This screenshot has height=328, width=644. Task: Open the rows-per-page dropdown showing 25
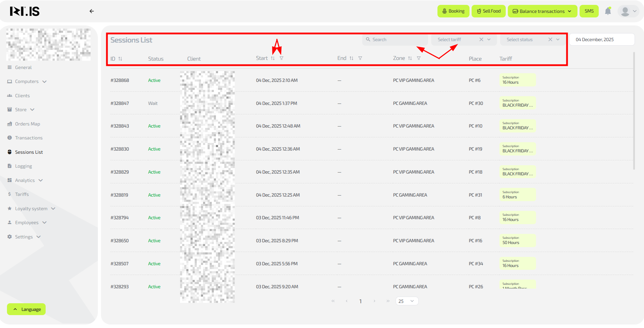tap(407, 301)
